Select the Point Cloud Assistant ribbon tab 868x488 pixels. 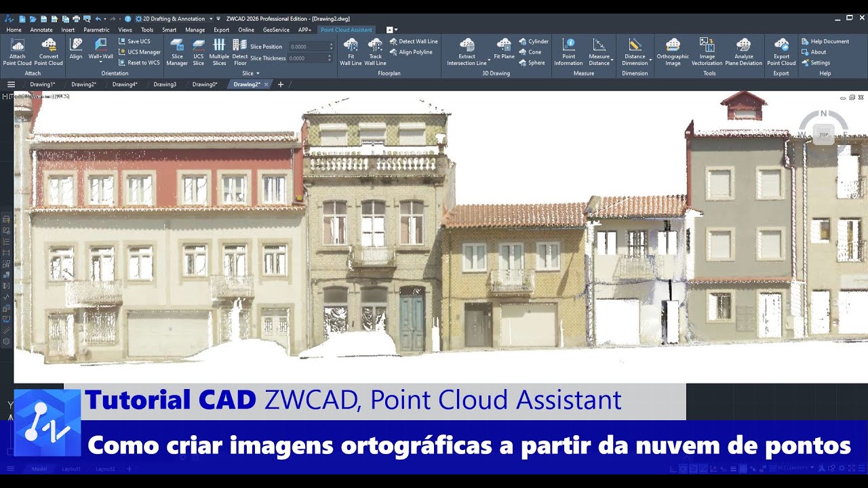tap(346, 30)
